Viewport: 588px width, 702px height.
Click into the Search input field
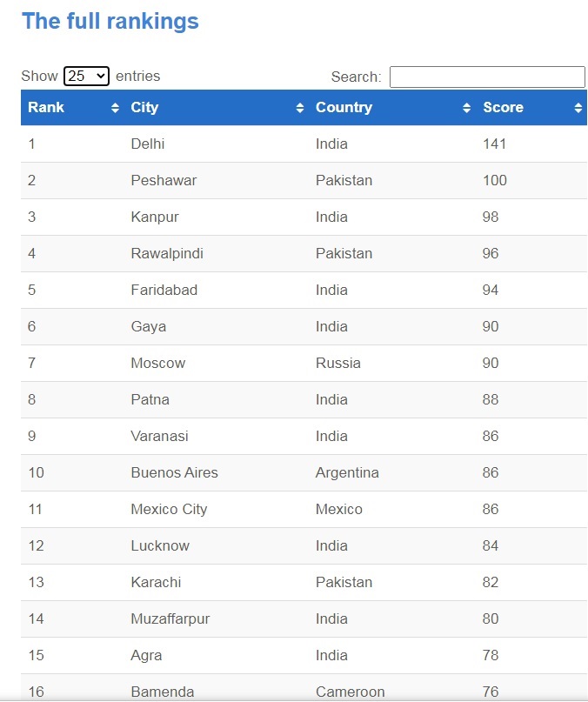point(487,77)
